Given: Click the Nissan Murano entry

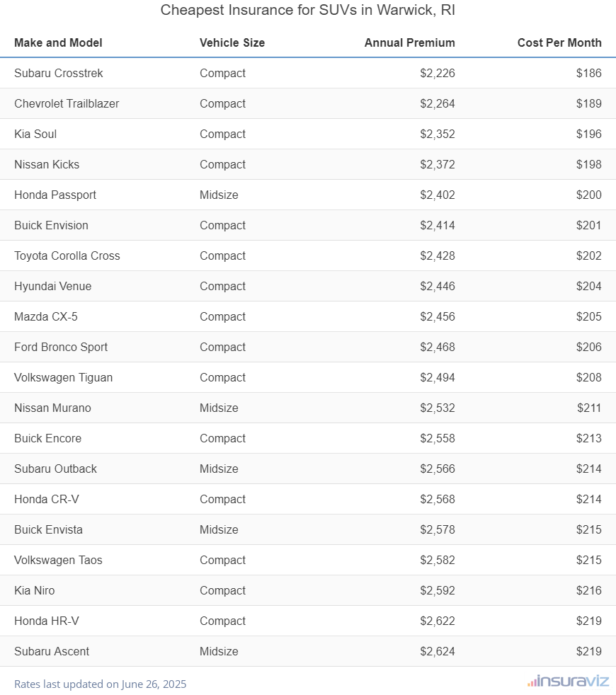Looking at the screenshot, I should click(x=52, y=408).
